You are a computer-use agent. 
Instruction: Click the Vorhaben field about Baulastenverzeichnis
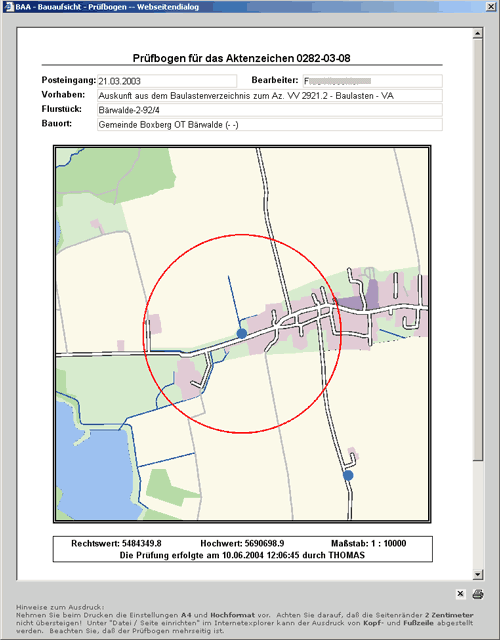point(270,96)
